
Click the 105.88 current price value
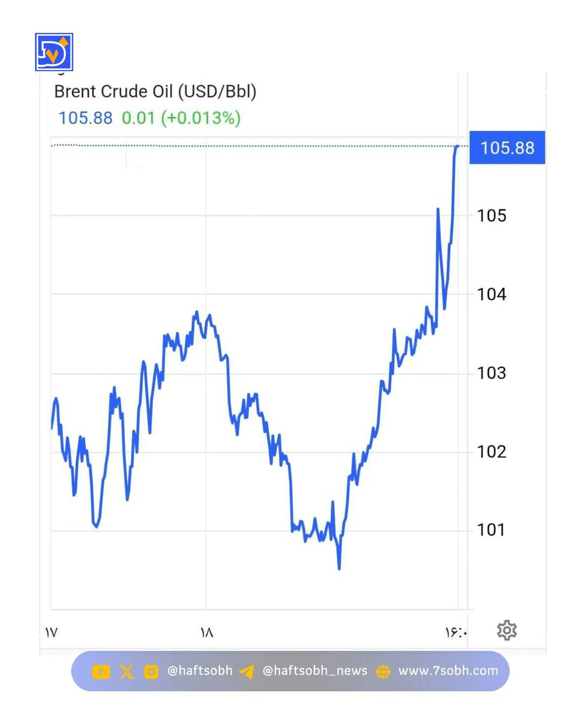pyautogui.click(x=85, y=118)
